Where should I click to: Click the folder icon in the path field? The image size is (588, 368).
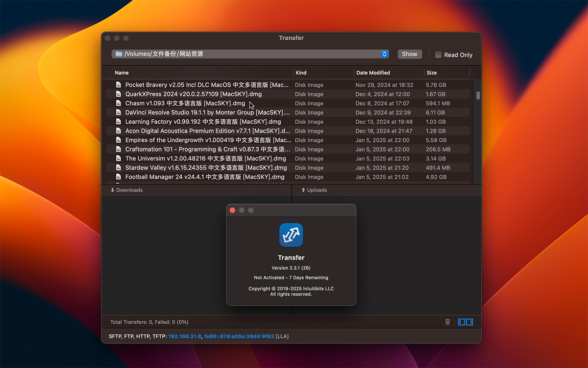pos(119,54)
